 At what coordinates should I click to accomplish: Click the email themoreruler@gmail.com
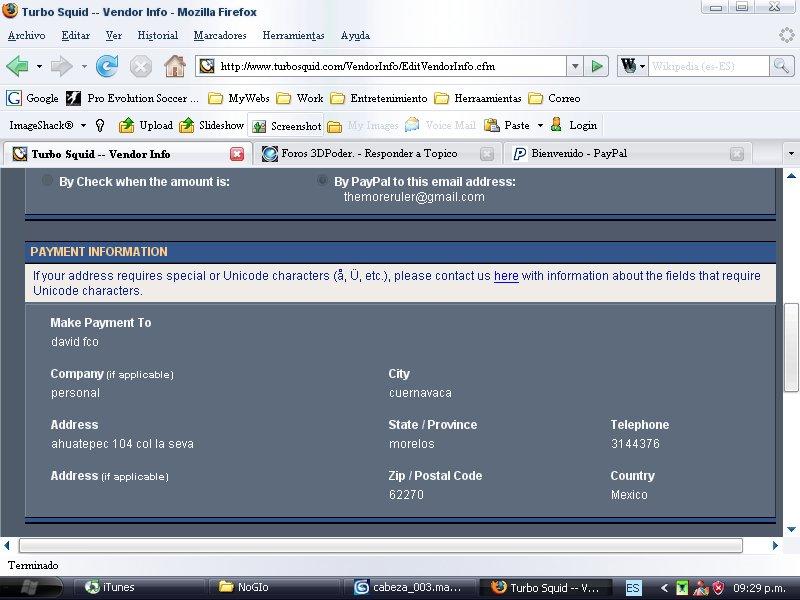pyautogui.click(x=414, y=197)
